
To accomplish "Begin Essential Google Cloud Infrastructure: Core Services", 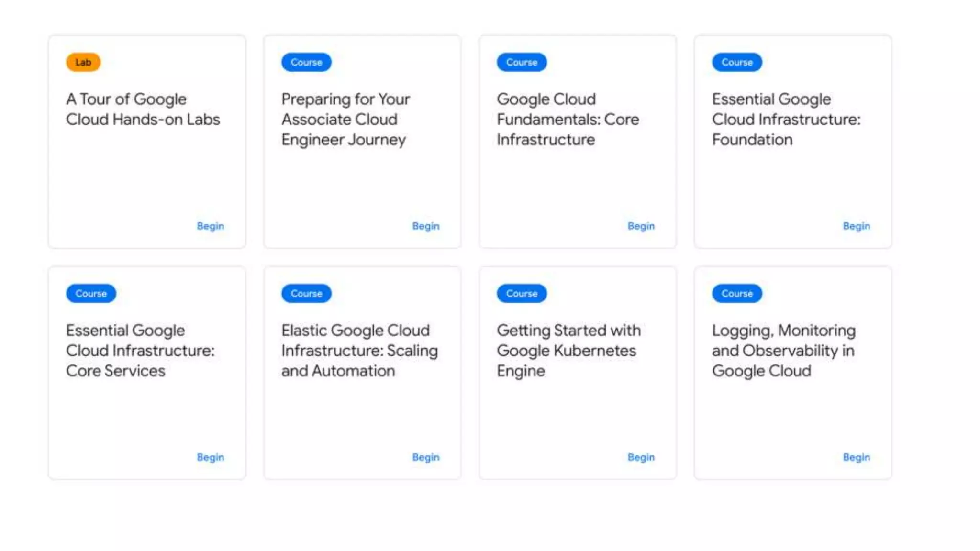I will [x=211, y=457].
